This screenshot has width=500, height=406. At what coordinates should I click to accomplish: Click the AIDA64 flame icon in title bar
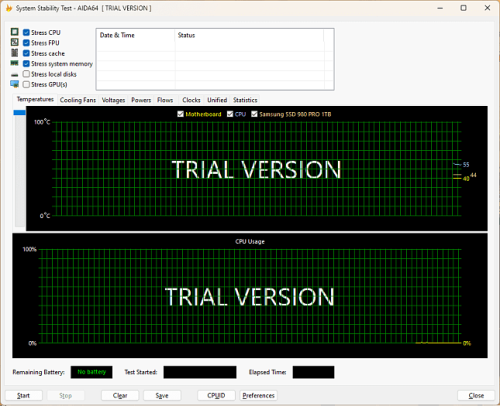pyautogui.click(x=9, y=8)
